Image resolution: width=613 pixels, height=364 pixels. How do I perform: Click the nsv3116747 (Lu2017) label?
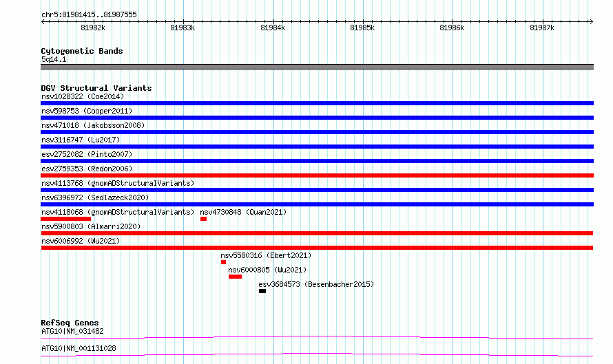click(x=81, y=140)
